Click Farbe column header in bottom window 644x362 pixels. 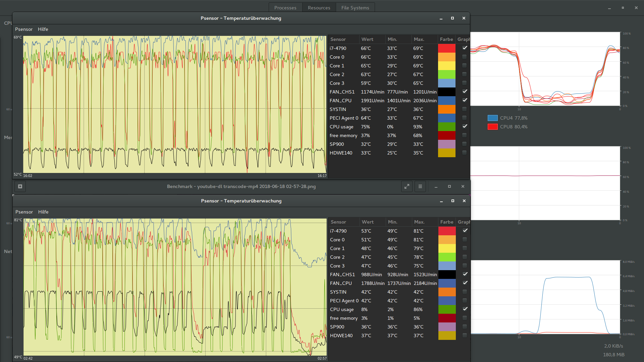tap(447, 222)
